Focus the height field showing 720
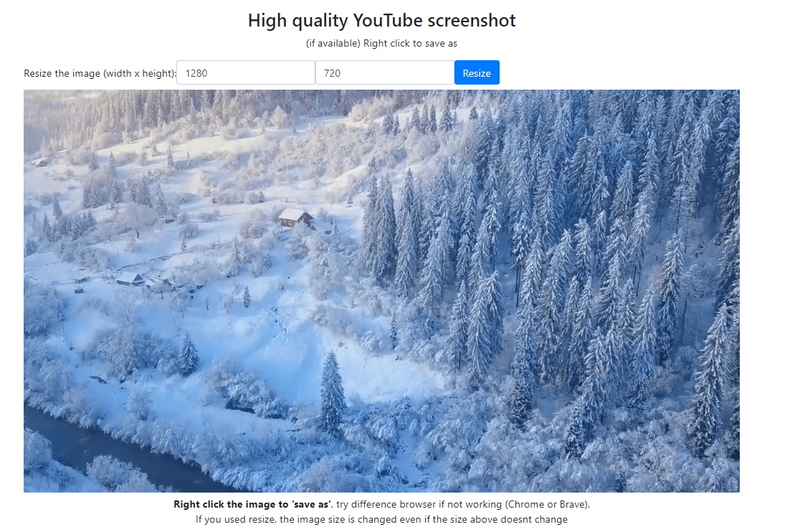795x532 pixels. [384, 72]
